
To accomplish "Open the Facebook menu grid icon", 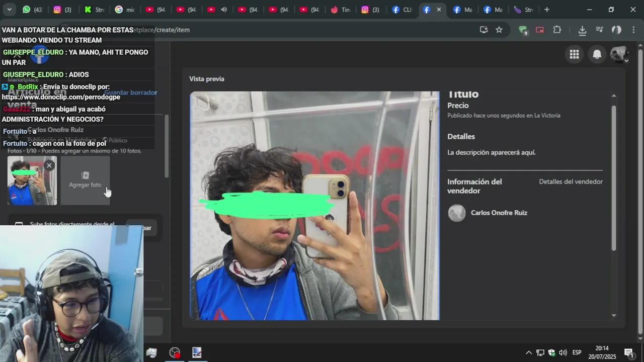I will [x=574, y=54].
